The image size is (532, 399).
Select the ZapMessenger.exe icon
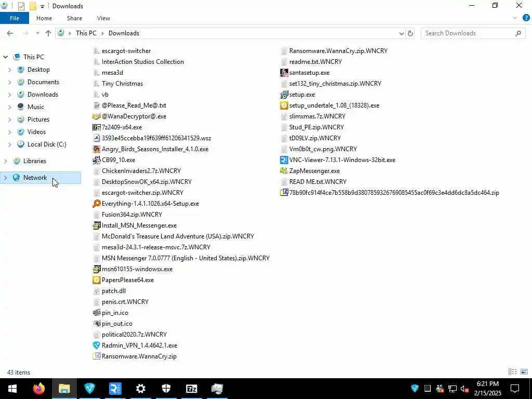click(x=284, y=170)
